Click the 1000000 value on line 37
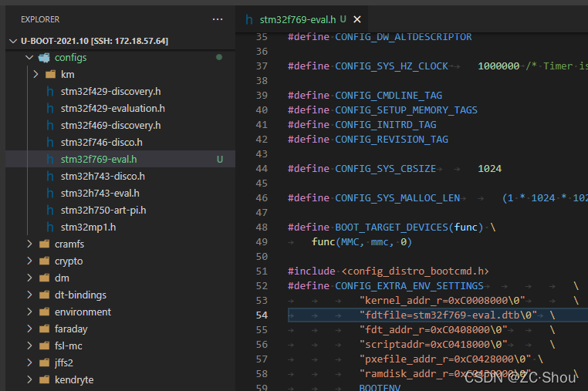 (x=498, y=66)
